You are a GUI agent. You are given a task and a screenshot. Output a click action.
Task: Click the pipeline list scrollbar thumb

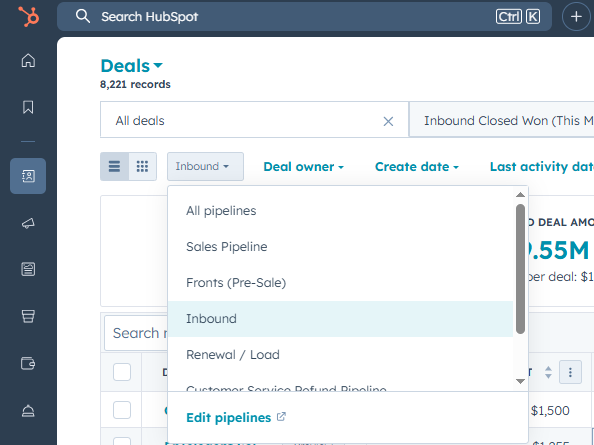point(520,269)
